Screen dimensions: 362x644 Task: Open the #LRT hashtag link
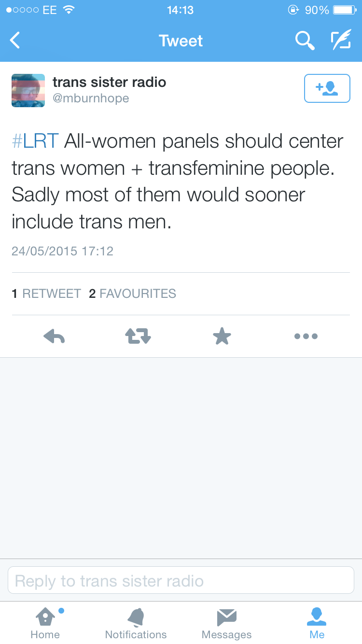pos(35,141)
